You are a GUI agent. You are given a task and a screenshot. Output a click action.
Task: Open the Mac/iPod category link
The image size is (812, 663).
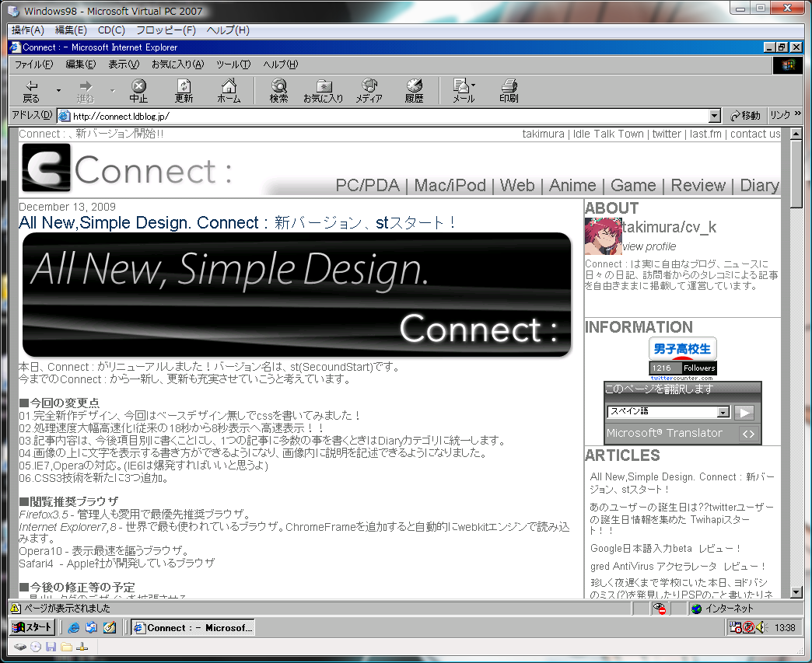pyautogui.click(x=450, y=185)
